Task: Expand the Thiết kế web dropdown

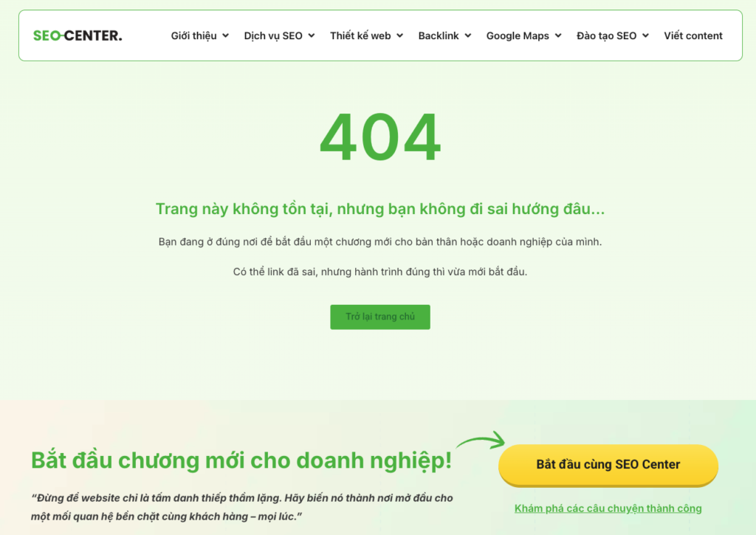Action: (x=399, y=35)
